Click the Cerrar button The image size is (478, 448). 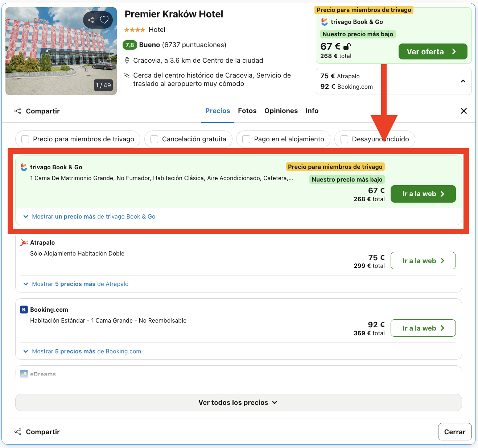[x=455, y=432]
